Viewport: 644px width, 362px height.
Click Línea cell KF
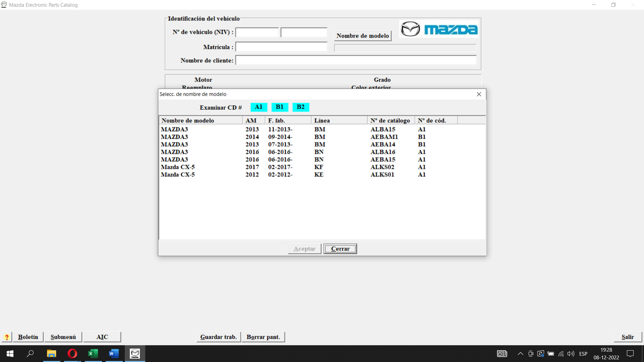319,167
